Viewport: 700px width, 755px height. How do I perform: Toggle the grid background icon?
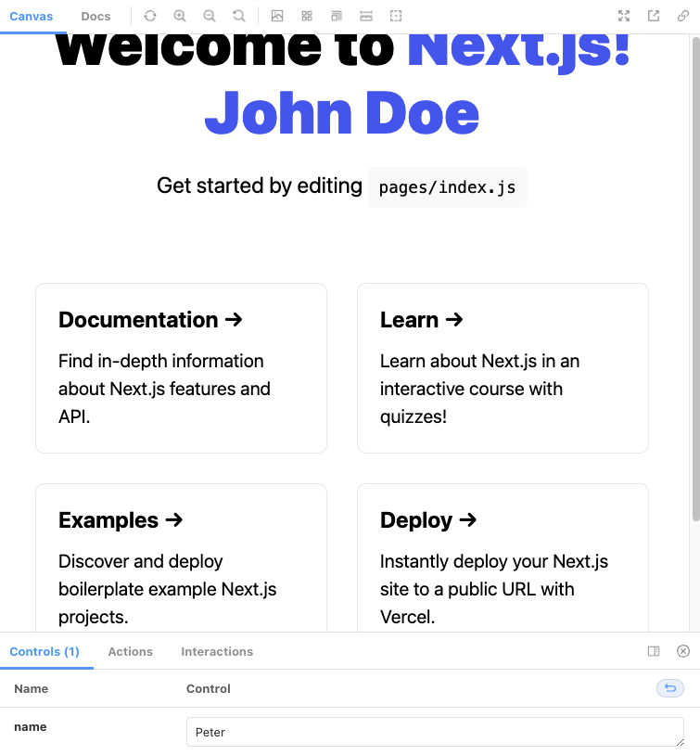pyautogui.click(x=307, y=16)
